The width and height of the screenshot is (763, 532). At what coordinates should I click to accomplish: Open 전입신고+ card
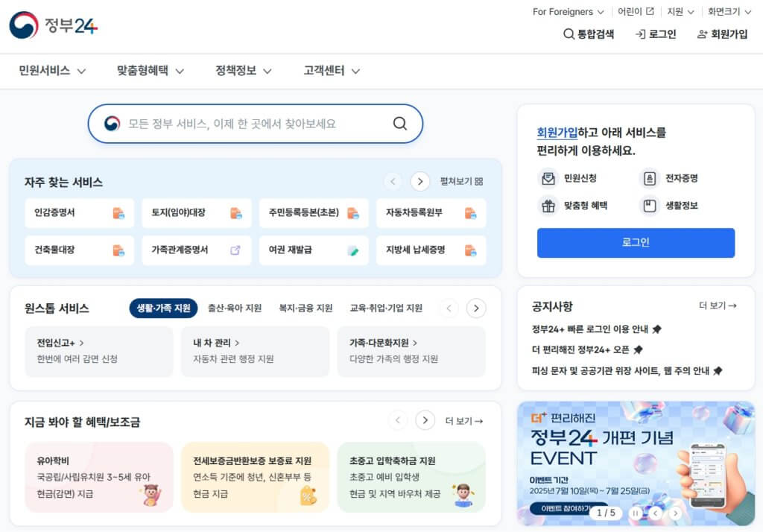99,352
